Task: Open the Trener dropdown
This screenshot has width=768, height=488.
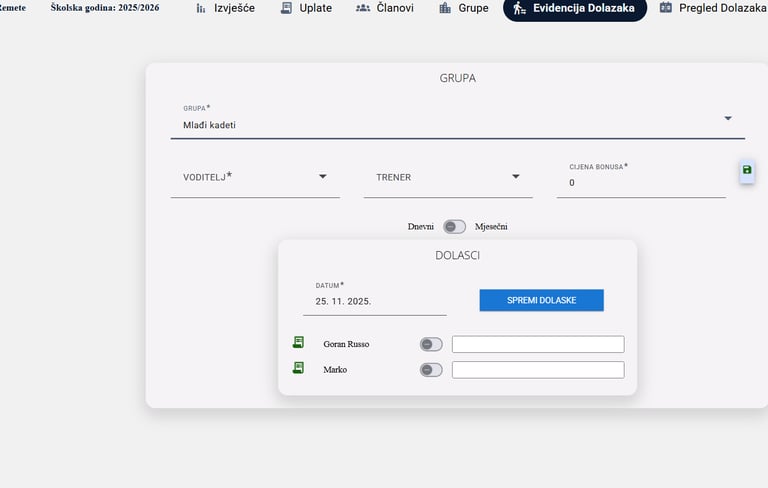Action: [x=448, y=177]
